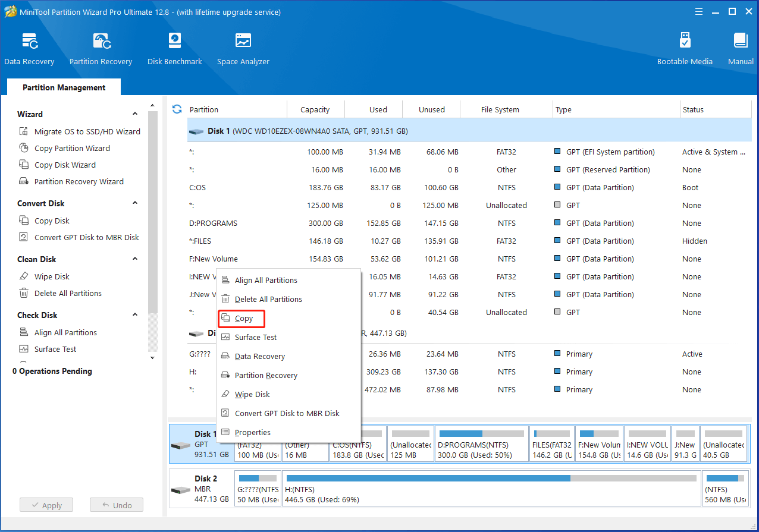Screen dimensions: 759x532
Task: Select Surface Test in the context menu
Action: pyautogui.click(x=255, y=338)
